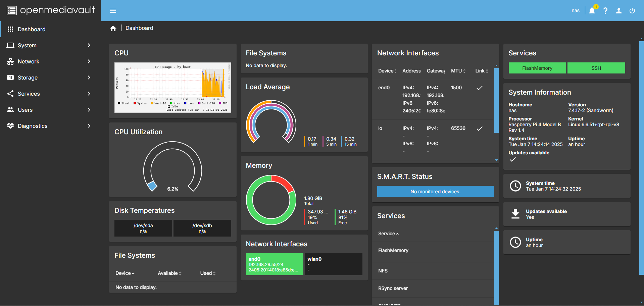Click the Updates available checkmark in System Information
The height and width of the screenshot is (306, 644).
tap(512, 160)
